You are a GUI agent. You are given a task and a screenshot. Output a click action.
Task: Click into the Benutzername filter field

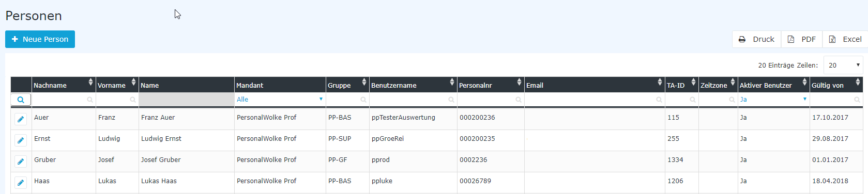click(x=413, y=100)
